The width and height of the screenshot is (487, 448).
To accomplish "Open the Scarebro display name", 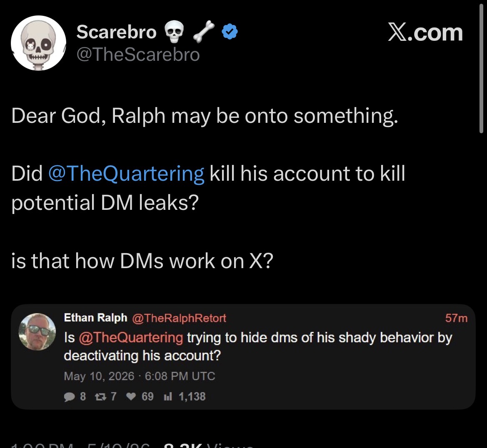I will [117, 32].
